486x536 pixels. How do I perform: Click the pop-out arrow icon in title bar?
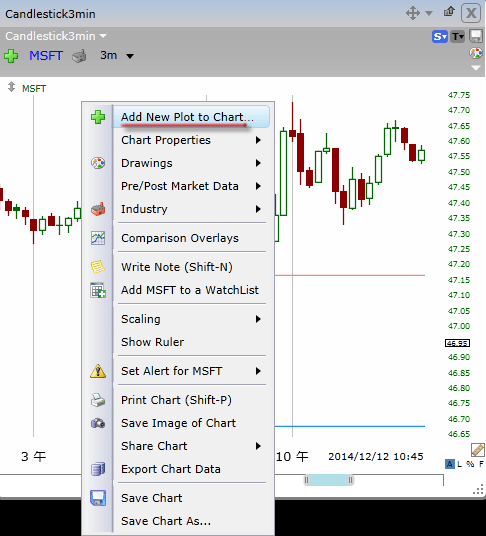pos(449,12)
